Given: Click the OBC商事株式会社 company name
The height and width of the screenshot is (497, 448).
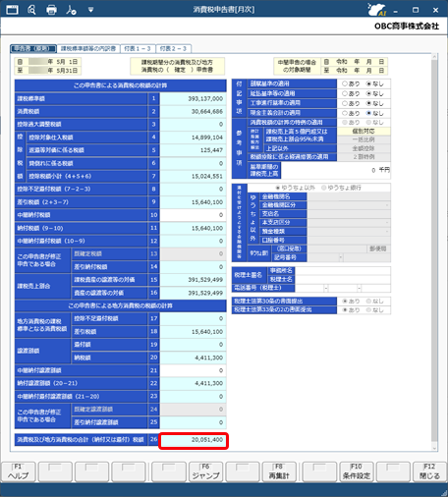Looking at the screenshot, I should point(407,27).
